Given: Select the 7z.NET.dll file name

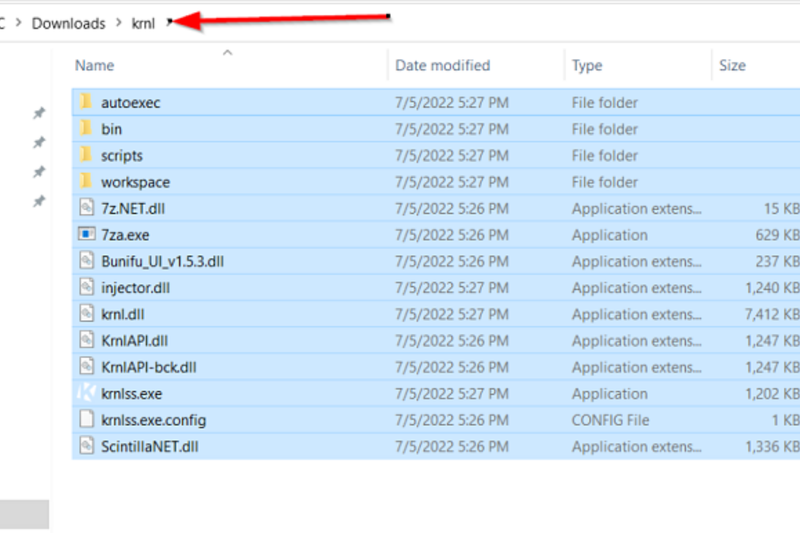Looking at the screenshot, I should click(133, 209).
